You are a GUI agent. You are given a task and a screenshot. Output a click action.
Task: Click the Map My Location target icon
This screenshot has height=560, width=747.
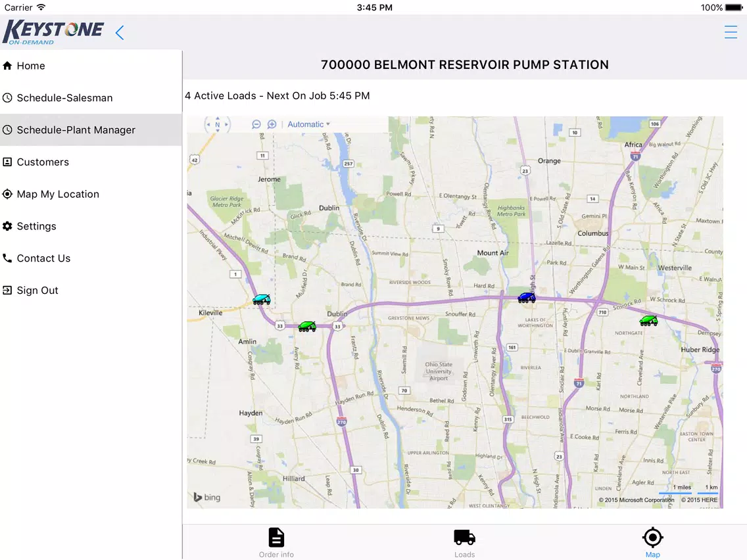(7, 194)
